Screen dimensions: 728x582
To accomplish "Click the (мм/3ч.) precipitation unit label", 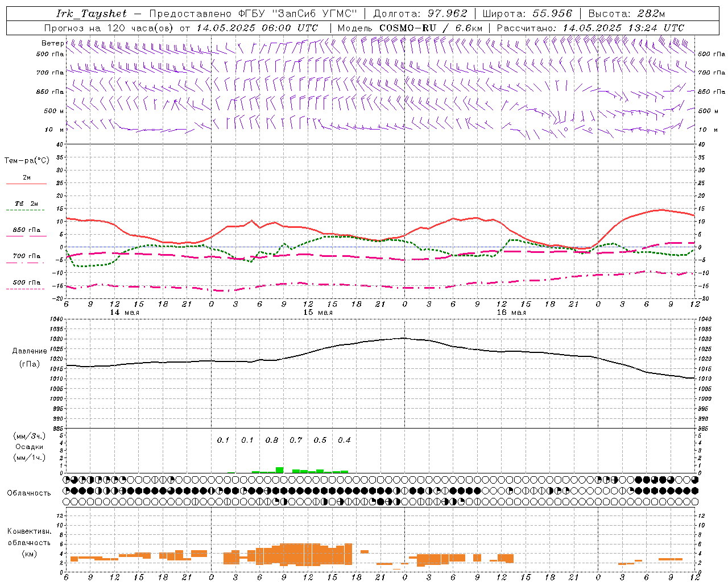I will 30,436.
